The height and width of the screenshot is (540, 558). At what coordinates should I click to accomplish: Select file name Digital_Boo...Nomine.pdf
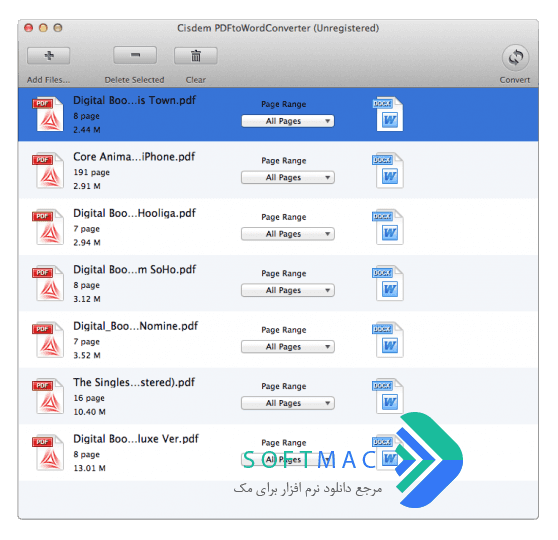(x=136, y=326)
